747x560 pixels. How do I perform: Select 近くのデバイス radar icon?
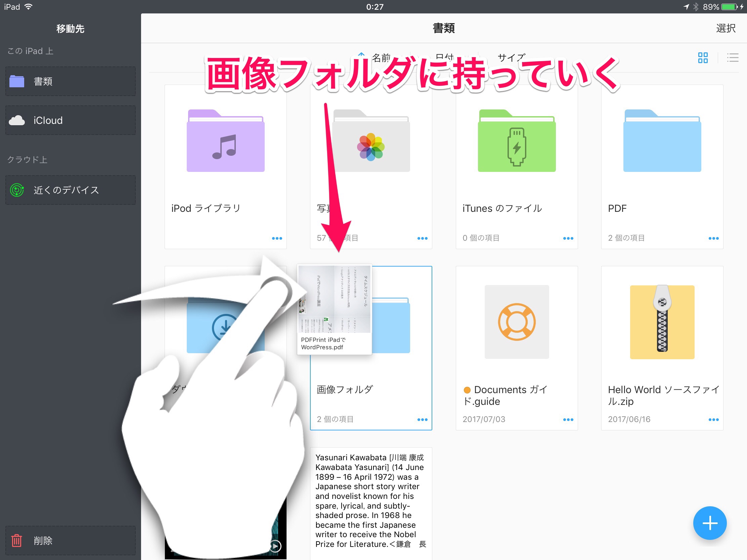(x=16, y=190)
